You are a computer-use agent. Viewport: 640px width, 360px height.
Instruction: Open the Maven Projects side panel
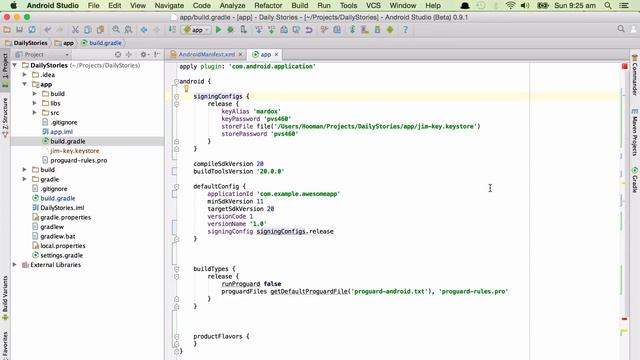point(635,133)
